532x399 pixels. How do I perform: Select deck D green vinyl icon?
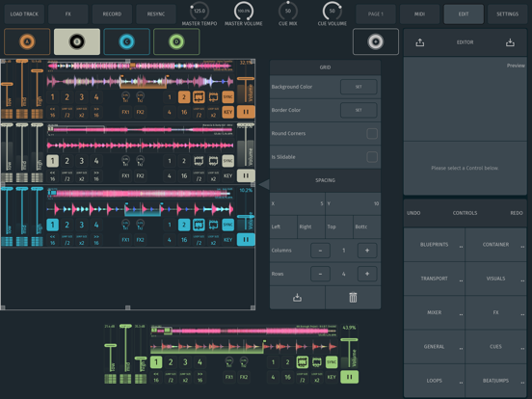[176, 41]
